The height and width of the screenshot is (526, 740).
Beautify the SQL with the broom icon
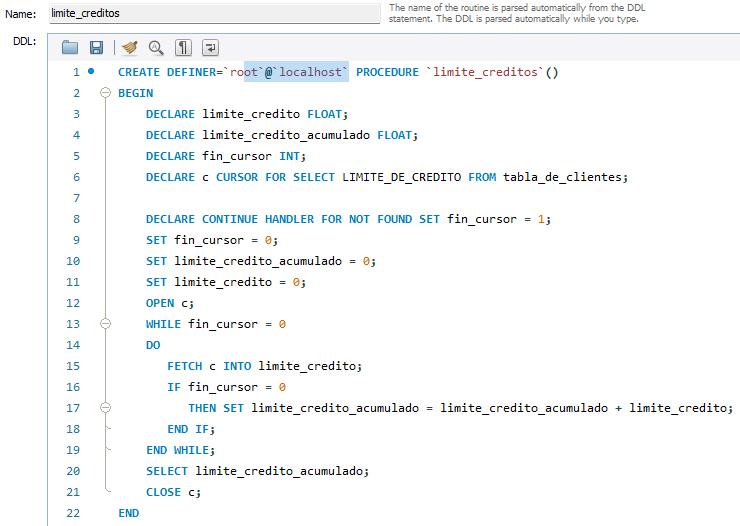129,47
